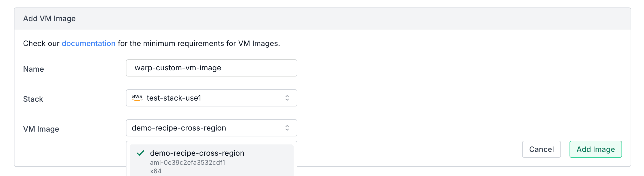This screenshot has width=644, height=176.
Task: Select the demo-recipe-cross-region option
Action: pyautogui.click(x=197, y=153)
